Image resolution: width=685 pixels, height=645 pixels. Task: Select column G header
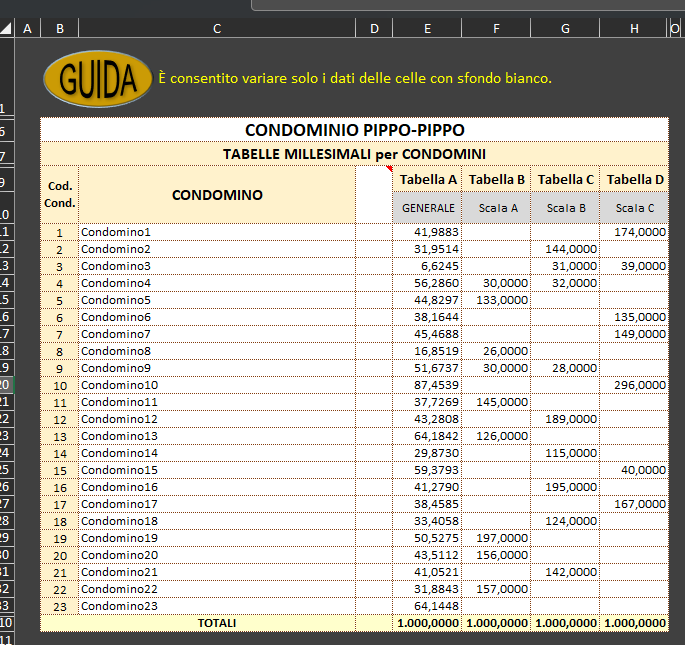tap(565, 28)
